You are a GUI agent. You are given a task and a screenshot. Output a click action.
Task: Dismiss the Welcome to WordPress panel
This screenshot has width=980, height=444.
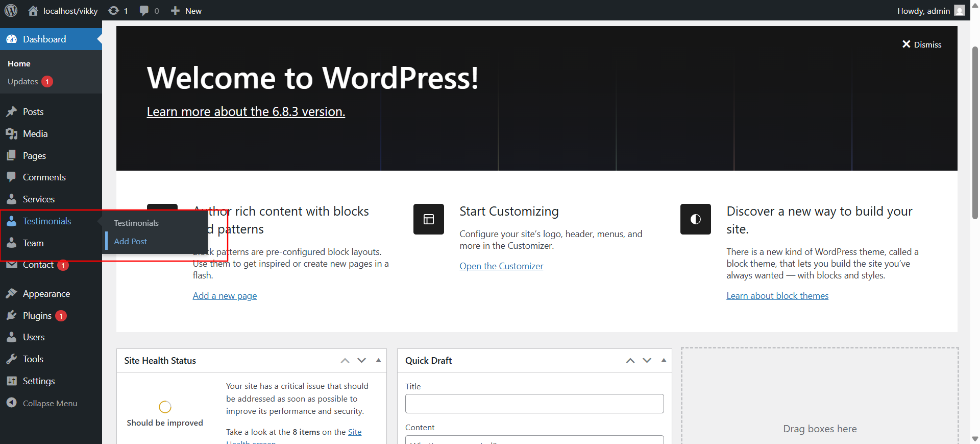pos(921,44)
